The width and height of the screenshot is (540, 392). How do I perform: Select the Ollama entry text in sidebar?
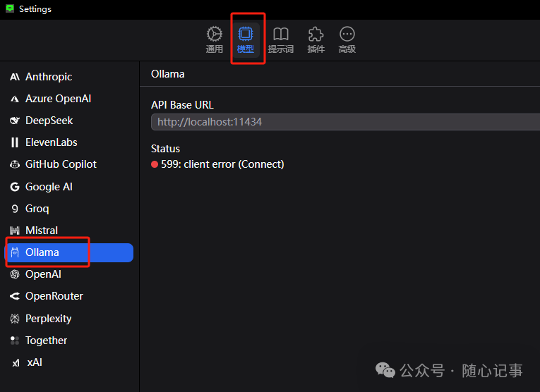pyautogui.click(x=42, y=252)
